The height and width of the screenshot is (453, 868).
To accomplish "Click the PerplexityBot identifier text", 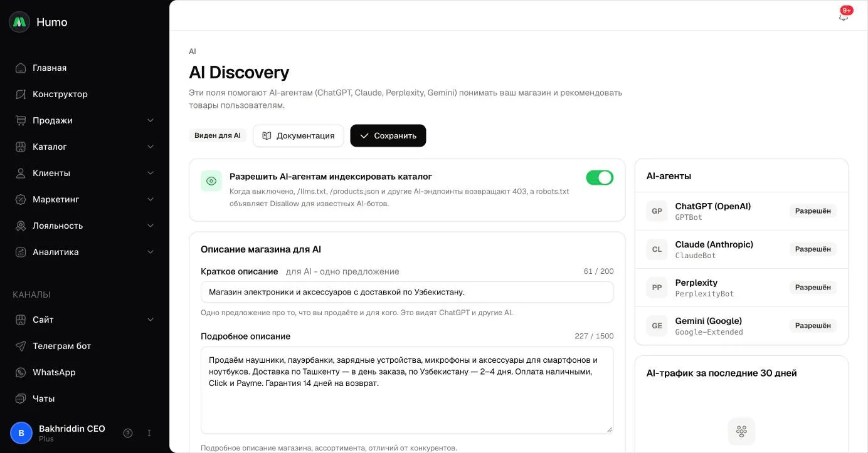I will point(704,294).
